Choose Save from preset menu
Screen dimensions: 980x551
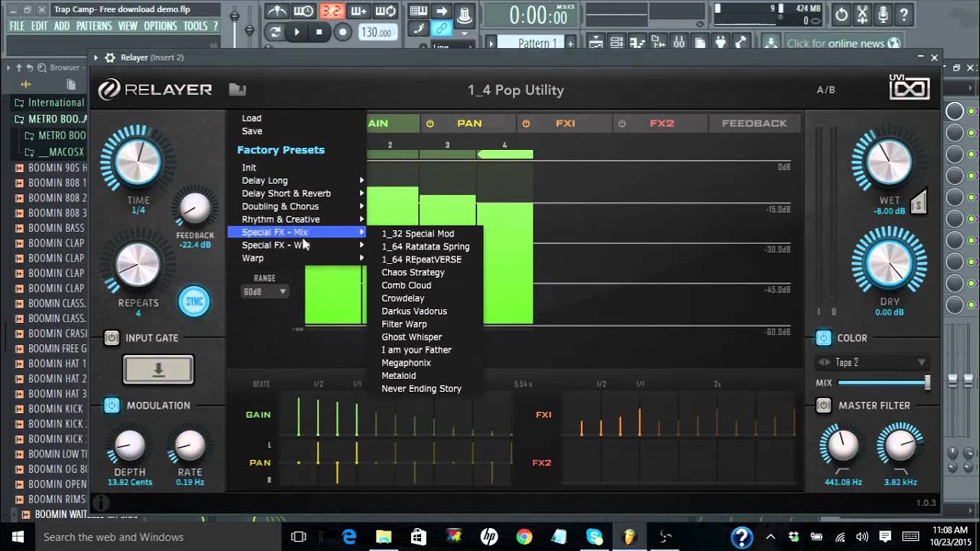click(x=252, y=131)
